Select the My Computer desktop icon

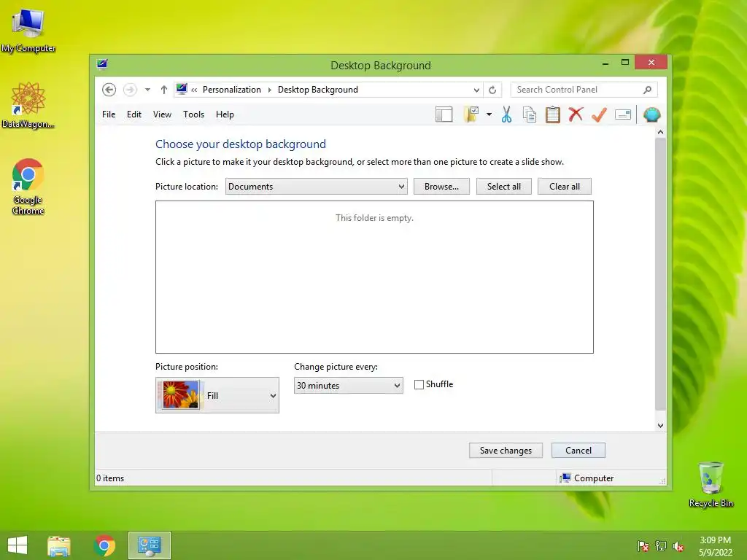[28, 31]
